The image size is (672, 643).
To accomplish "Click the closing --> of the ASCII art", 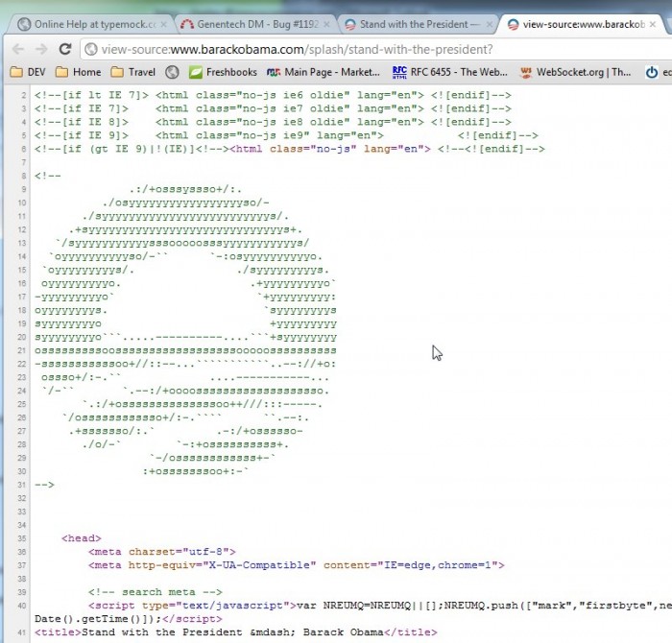I will 44,485.
